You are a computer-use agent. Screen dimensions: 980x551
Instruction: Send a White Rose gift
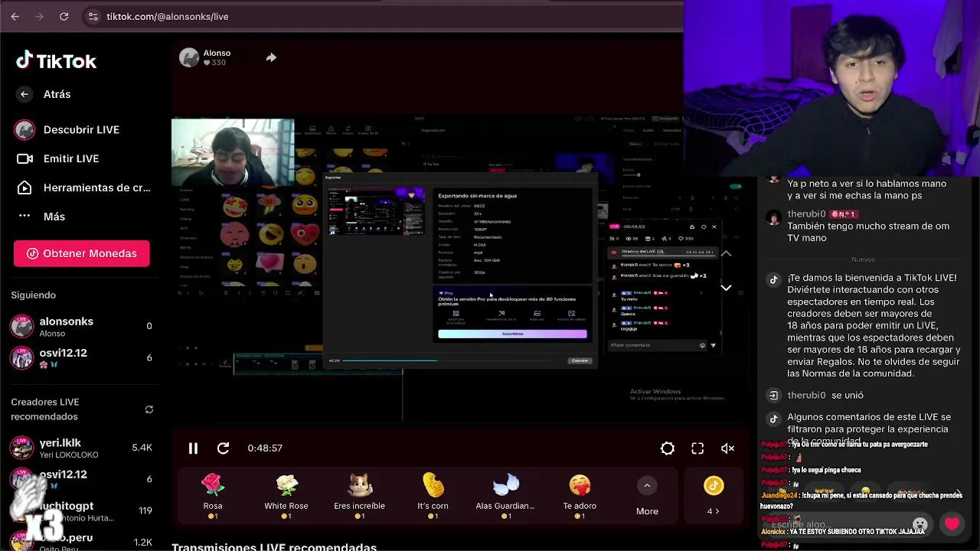pyautogui.click(x=286, y=496)
